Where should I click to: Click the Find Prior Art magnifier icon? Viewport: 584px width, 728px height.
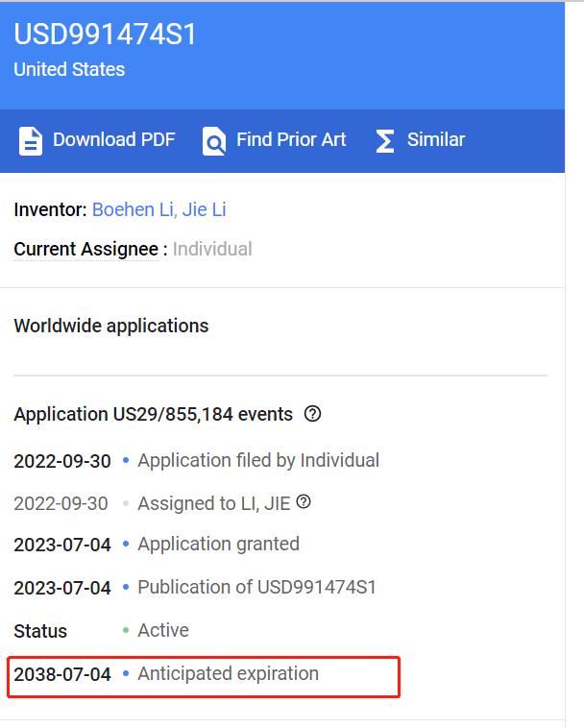pyautogui.click(x=214, y=140)
